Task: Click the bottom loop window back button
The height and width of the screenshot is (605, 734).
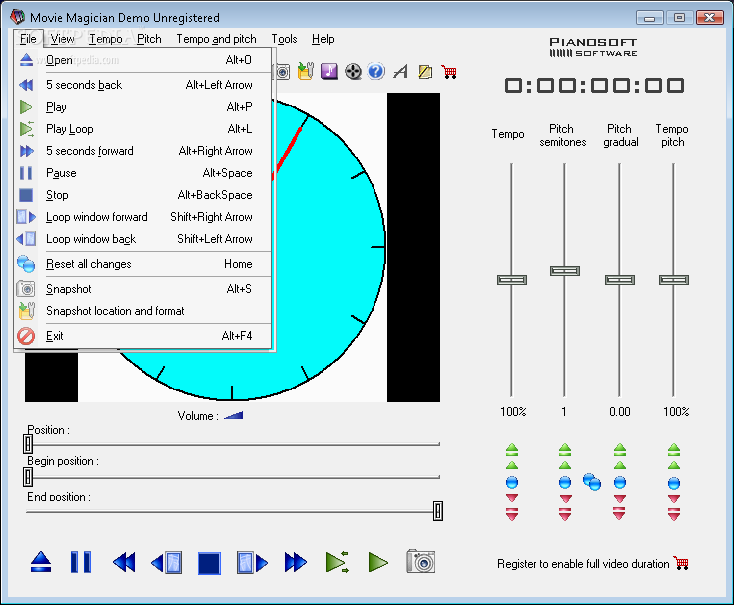Action: point(167,562)
